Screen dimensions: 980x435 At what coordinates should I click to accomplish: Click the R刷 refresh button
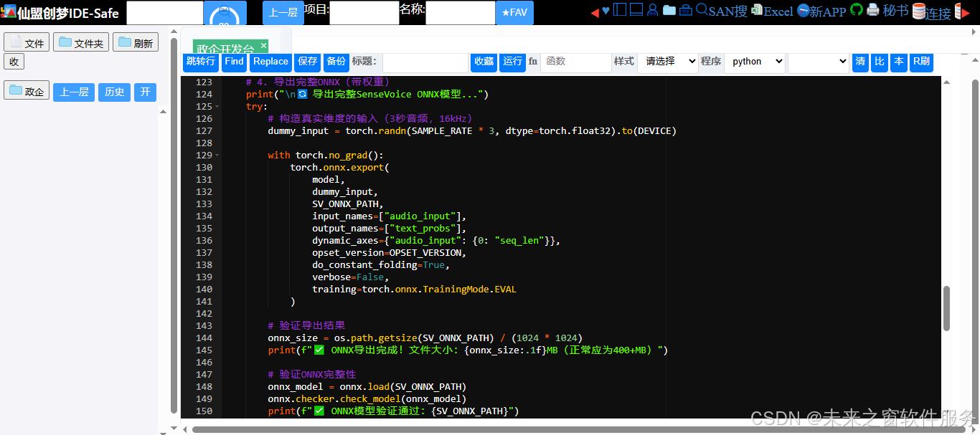coord(922,62)
